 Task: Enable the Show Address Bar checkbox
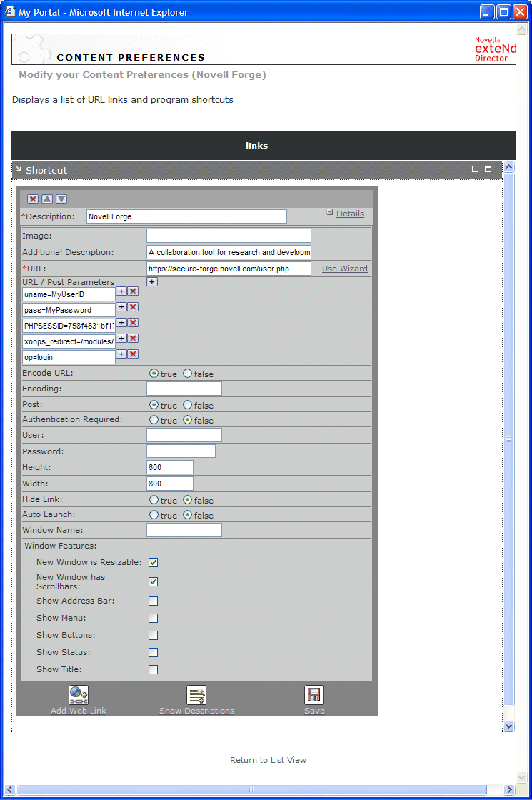tap(153, 601)
